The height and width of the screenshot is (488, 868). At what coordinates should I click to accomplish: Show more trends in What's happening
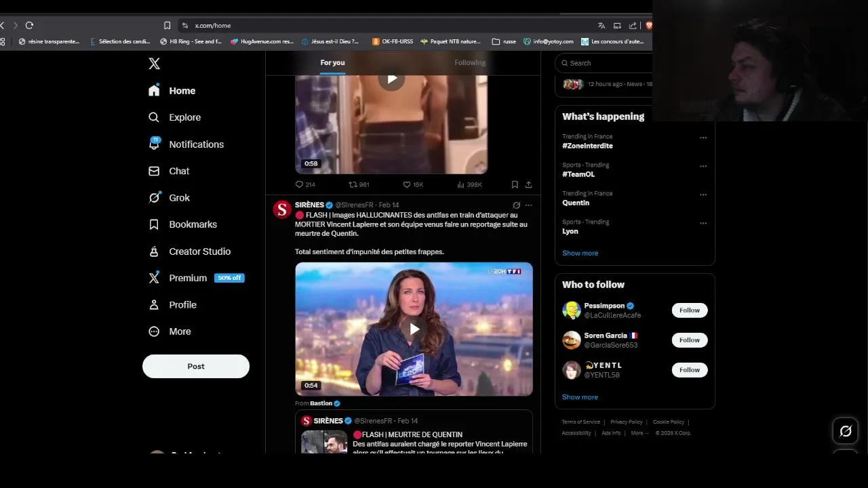click(x=580, y=253)
